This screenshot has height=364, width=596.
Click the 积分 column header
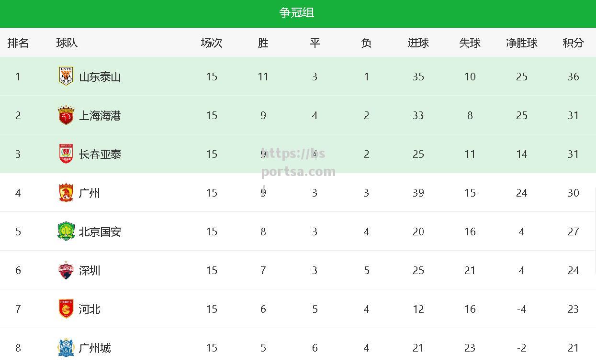point(573,43)
